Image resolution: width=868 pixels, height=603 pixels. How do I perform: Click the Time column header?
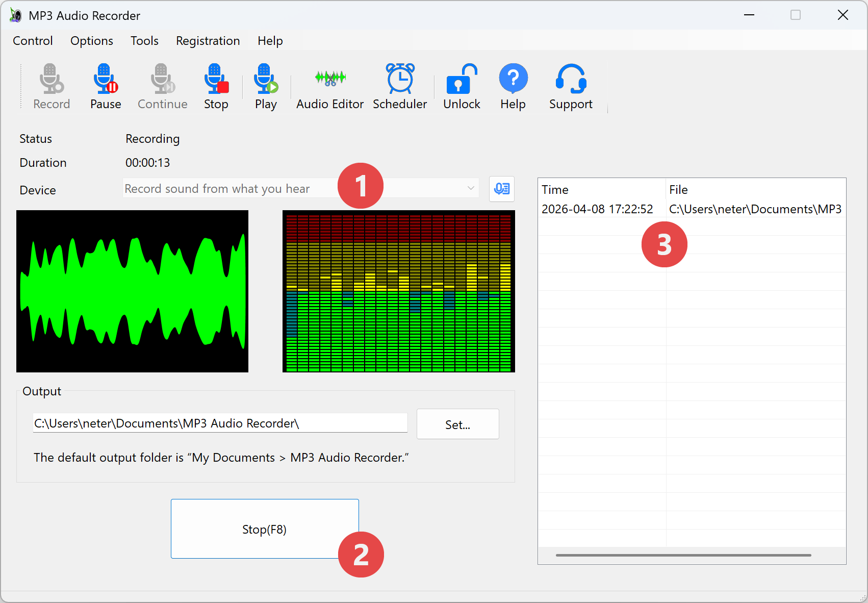pos(602,190)
